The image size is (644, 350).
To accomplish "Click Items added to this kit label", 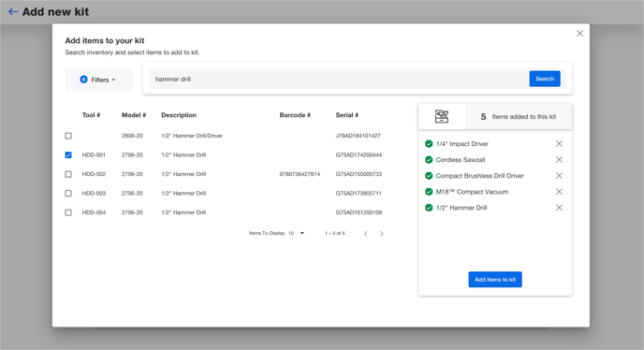I will [x=524, y=117].
